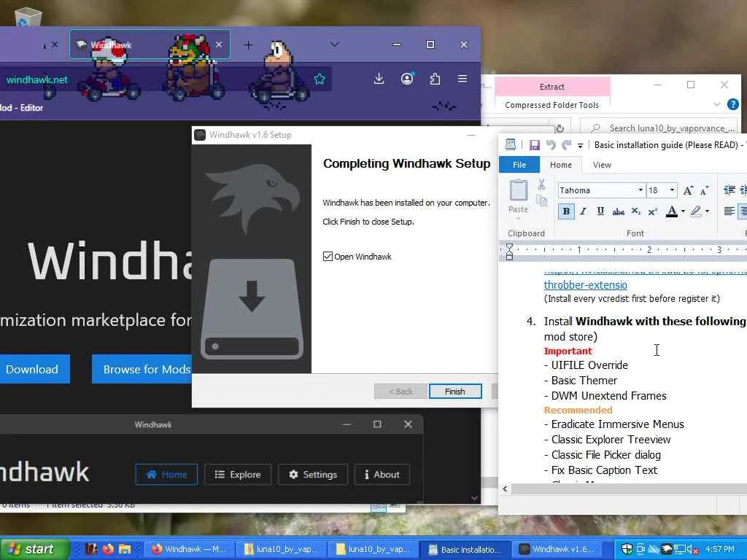Select the Extract tab in File Explorer
This screenshot has height=560, width=747.
[552, 87]
